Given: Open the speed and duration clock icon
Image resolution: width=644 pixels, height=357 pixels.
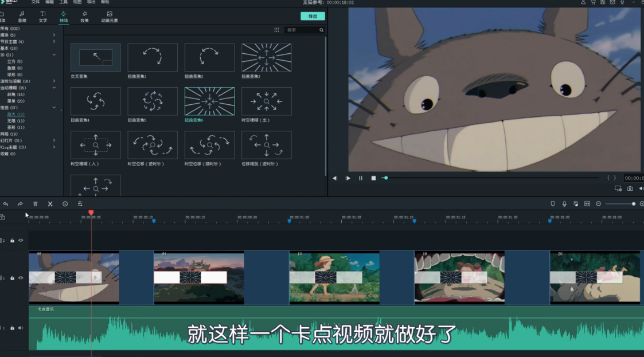Looking at the screenshot, I should [65, 203].
